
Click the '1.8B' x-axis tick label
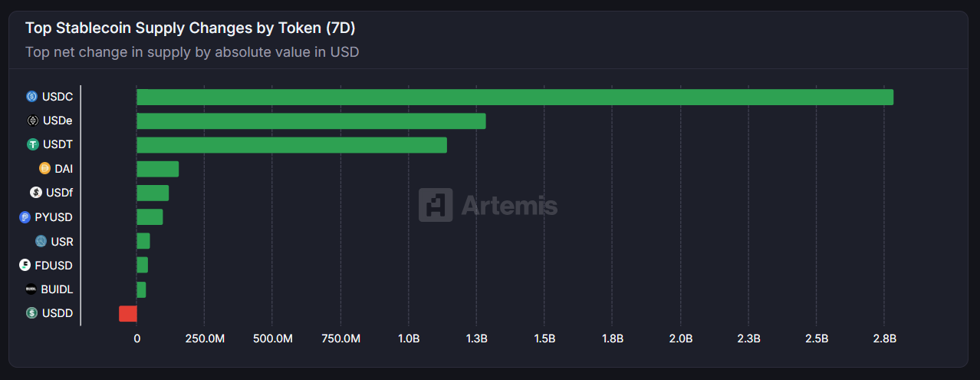[x=613, y=339]
